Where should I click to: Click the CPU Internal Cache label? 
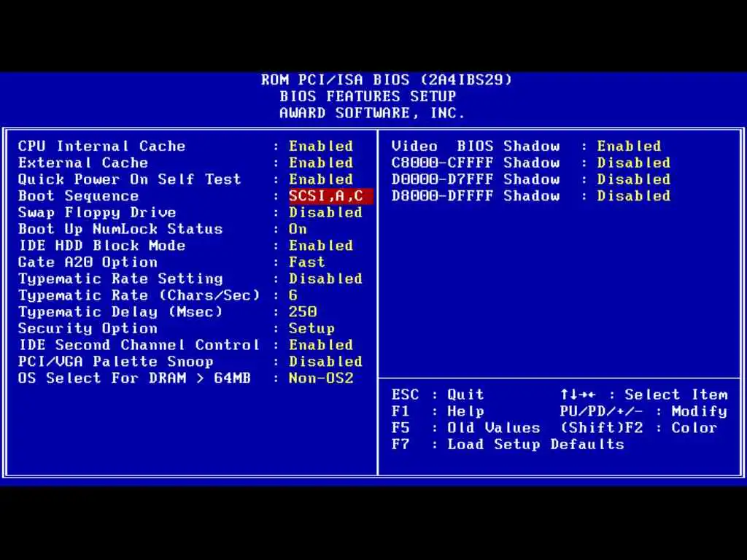101,146
